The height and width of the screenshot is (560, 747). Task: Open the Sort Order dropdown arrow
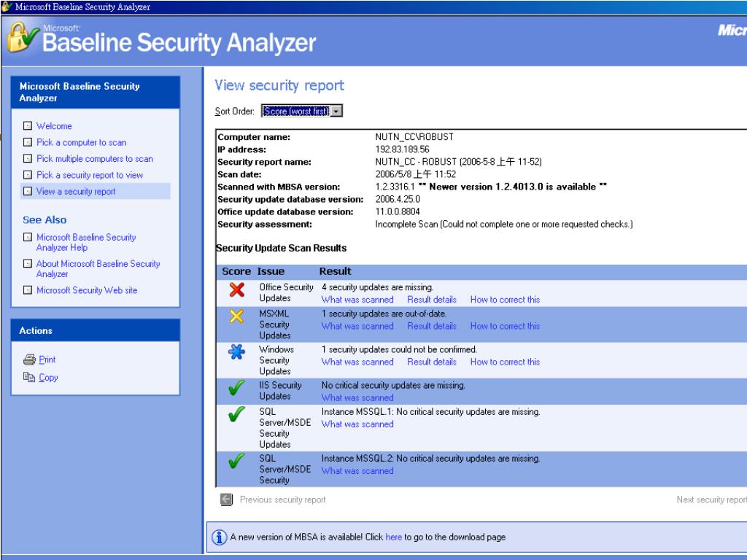point(336,111)
